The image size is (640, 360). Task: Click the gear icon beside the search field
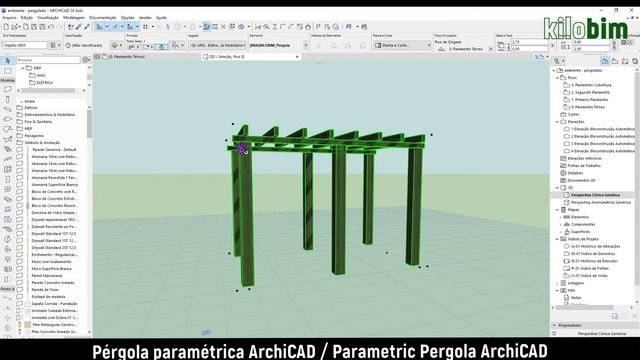[x=86, y=60]
